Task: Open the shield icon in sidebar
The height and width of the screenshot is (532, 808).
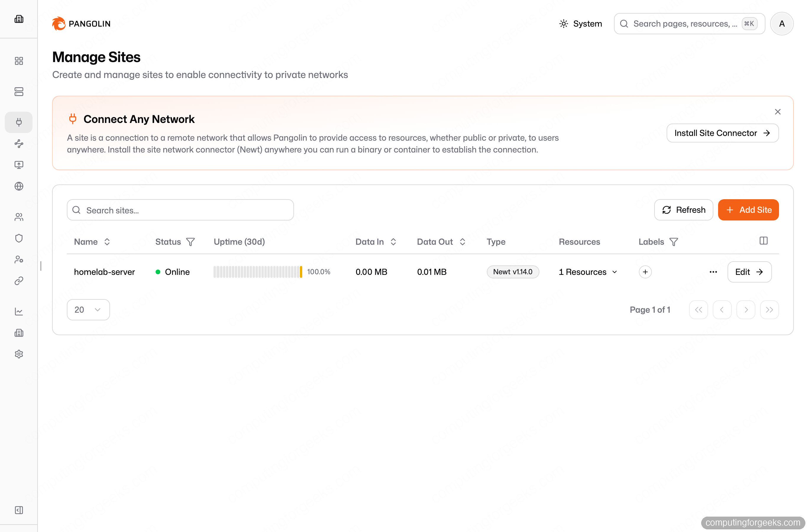Action: click(19, 238)
